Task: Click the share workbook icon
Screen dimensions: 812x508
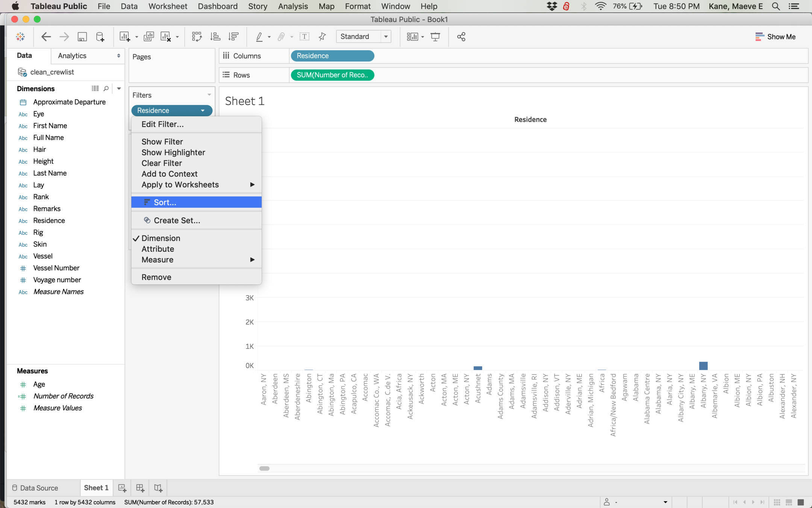Action: 461,37
